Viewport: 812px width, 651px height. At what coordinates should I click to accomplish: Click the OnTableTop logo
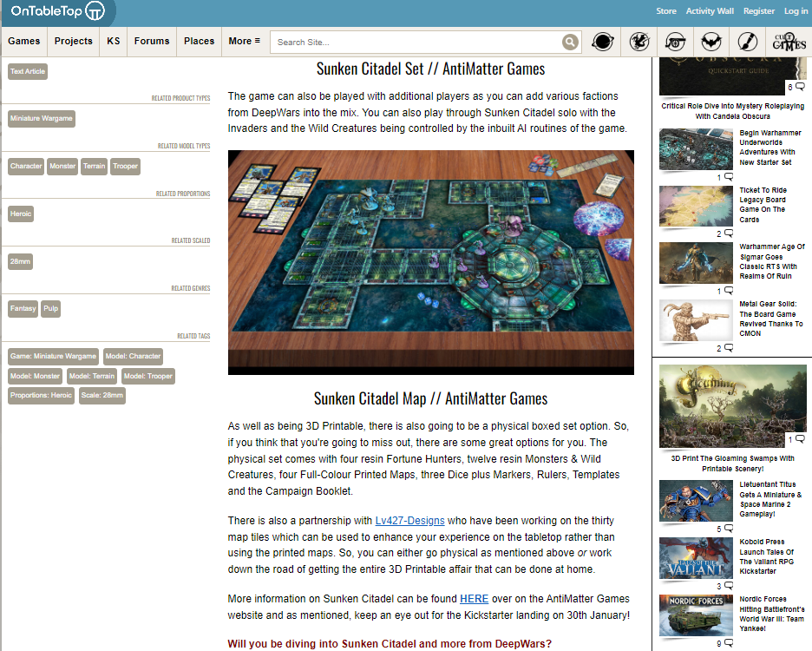(x=57, y=11)
